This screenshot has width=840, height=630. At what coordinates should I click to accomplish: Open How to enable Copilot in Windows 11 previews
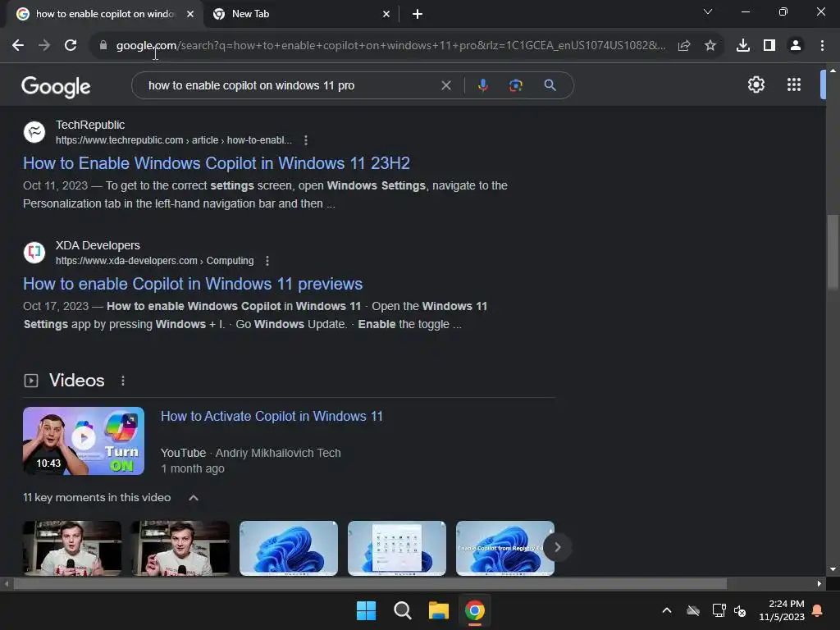(x=193, y=284)
